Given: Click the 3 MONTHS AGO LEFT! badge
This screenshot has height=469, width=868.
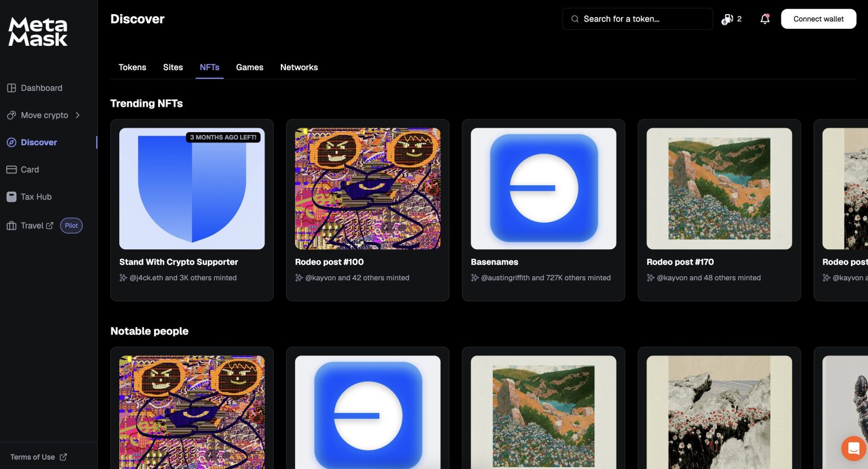Looking at the screenshot, I should [x=223, y=137].
